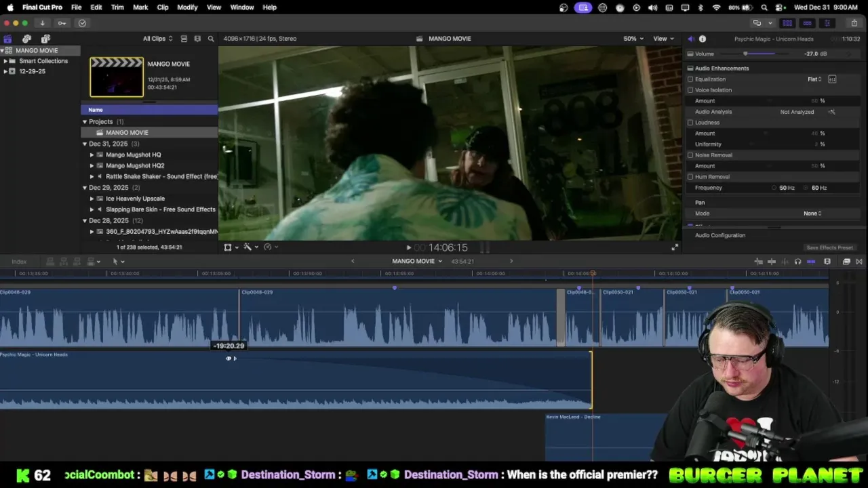Image resolution: width=868 pixels, height=488 pixels.
Task: Click the Share export icon
Action: pyautogui.click(x=854, y=23)
